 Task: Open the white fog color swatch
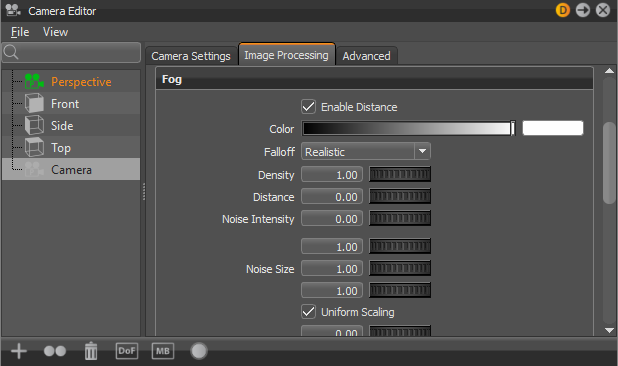[553, 128]
